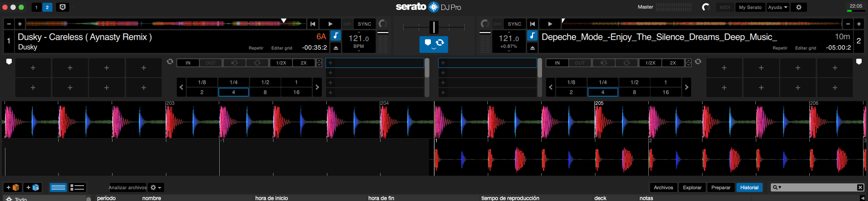Image resolution: width=868 pixels, height=201 pixels.
Task: Select 4 beat auto loop on deck 1
Action: [234, 92]
